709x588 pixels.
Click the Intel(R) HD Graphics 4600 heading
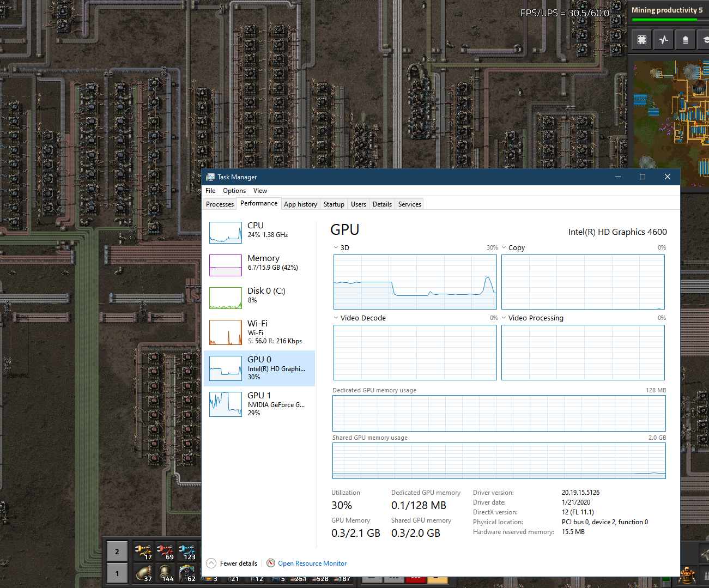coord(617,232)
